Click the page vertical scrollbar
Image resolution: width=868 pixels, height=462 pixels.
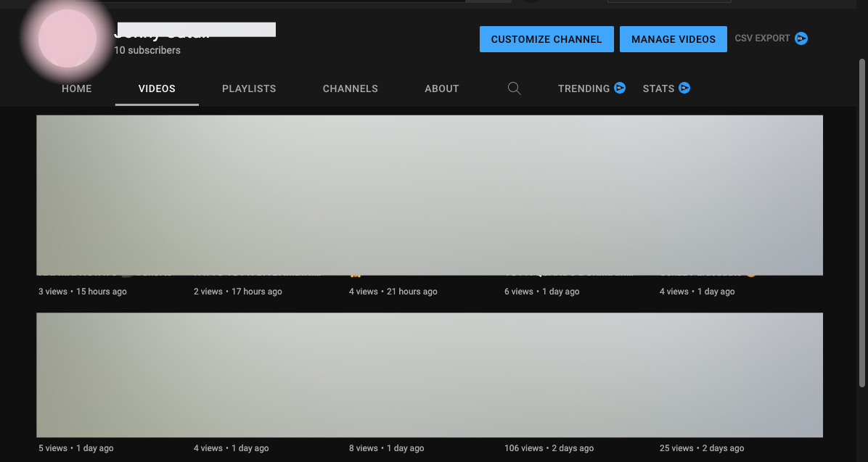coord(861,223)
